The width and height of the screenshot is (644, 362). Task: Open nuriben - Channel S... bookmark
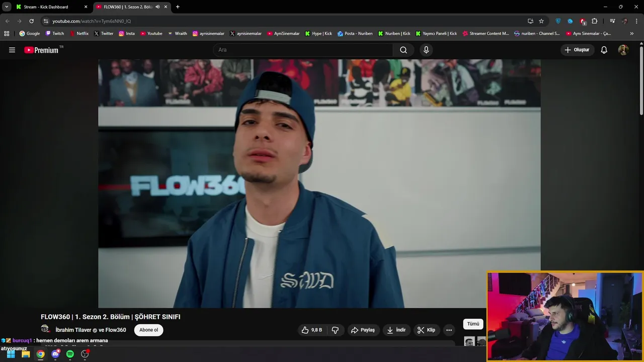point(537,34)
